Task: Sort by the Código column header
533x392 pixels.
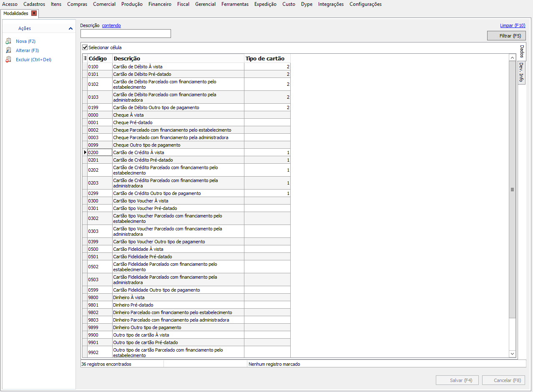Action: 100,58
